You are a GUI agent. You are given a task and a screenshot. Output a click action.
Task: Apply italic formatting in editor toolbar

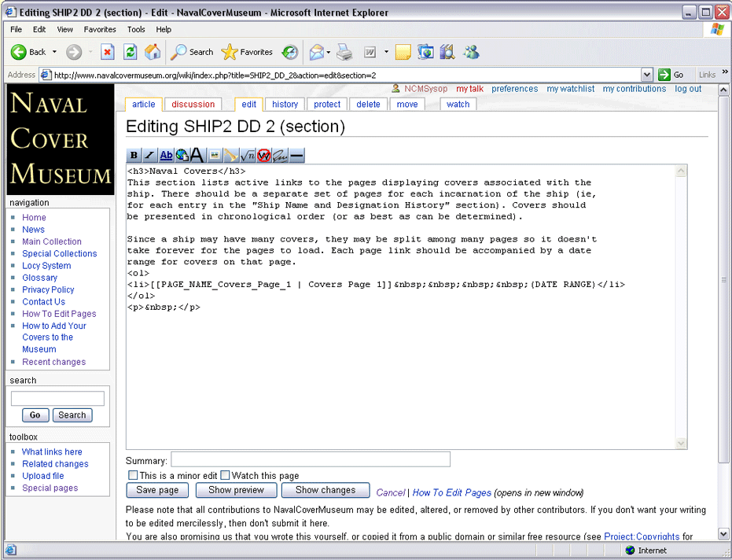pyautogui.click(x=149, y=156)
